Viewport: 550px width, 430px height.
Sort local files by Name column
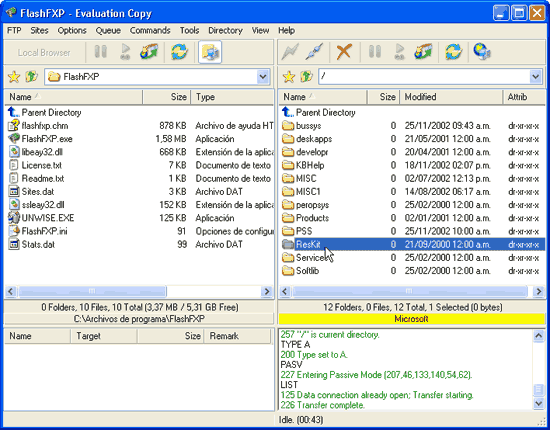[74, 97]
